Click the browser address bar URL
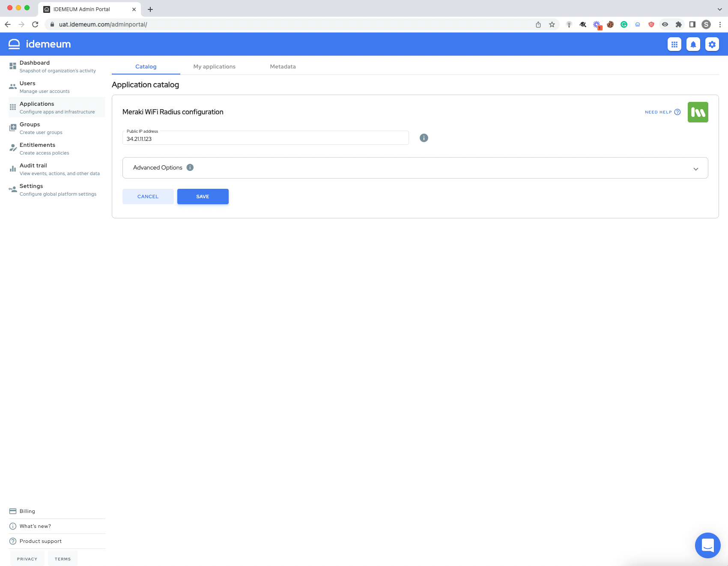This screenshot has height=566, width=728. (103, 24)
